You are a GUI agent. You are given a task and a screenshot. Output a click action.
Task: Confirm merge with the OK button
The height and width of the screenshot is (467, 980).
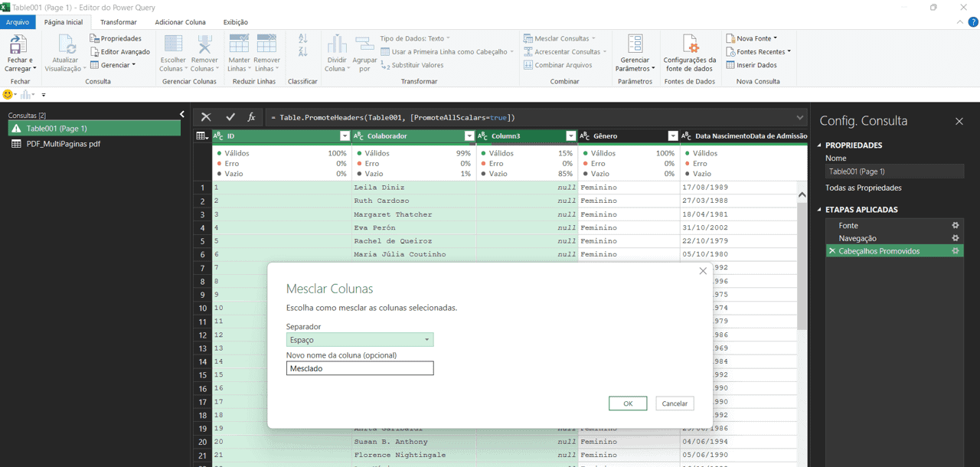click(627, 403)
